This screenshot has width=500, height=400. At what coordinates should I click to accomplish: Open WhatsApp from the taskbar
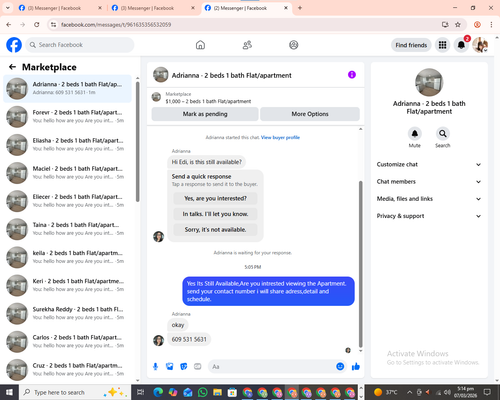(x=202, y=392)
